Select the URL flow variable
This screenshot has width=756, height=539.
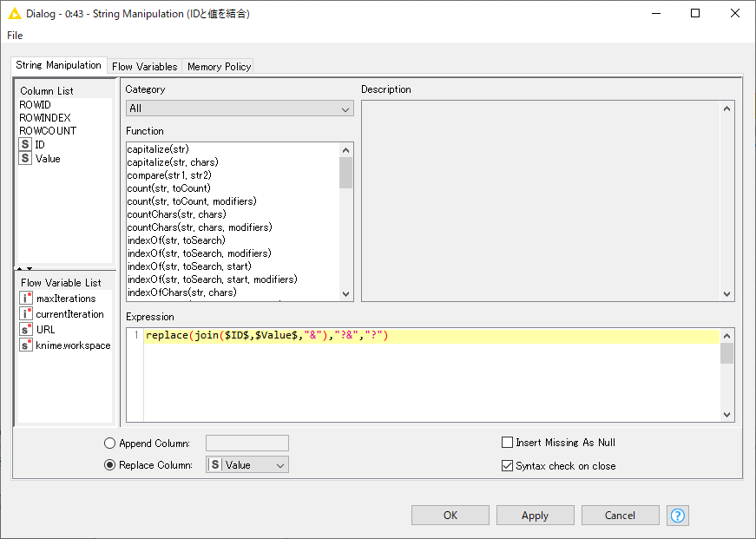(x=46, y=329)
